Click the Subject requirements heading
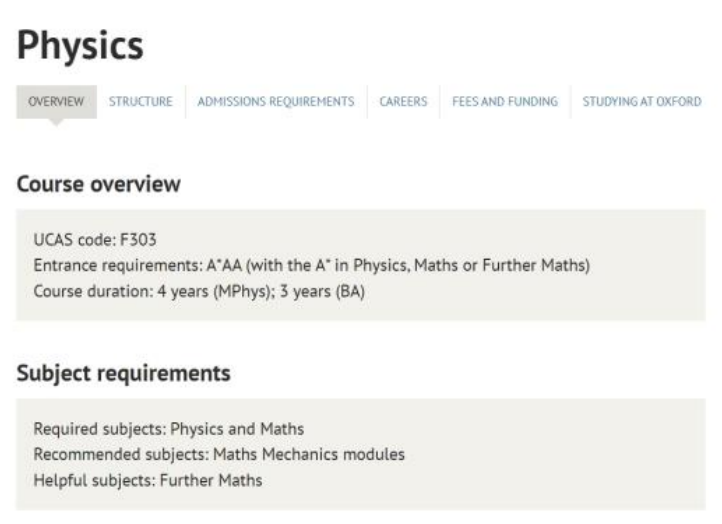The height and width of the screenshot is (524, 722). [123, 374]
